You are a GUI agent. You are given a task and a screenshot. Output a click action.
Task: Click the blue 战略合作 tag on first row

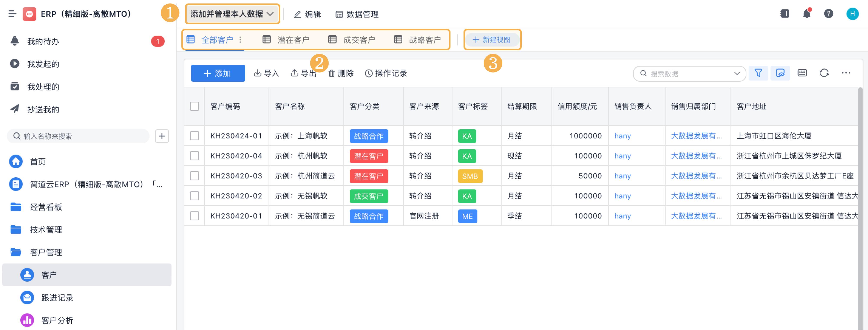[x=368, y=136]
